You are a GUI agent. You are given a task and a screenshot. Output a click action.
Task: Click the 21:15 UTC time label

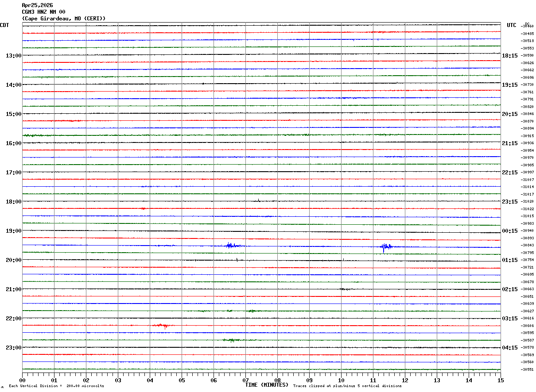coord(510,143)
